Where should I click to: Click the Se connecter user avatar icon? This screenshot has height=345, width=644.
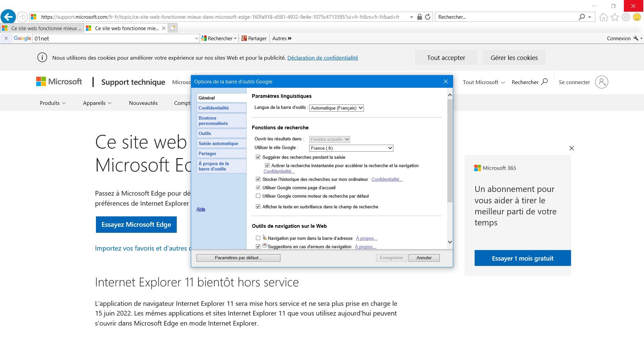pyautogui.click(x=602, y=82)
